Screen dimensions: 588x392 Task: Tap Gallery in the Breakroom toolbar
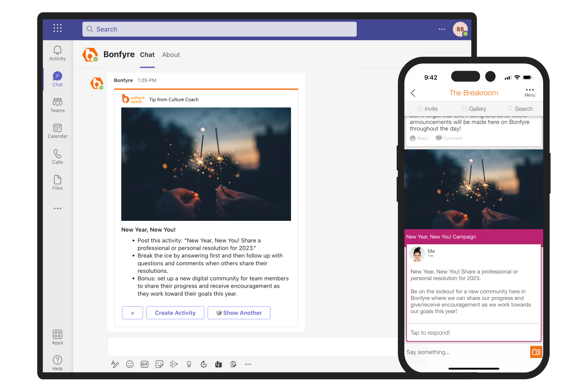473,109
